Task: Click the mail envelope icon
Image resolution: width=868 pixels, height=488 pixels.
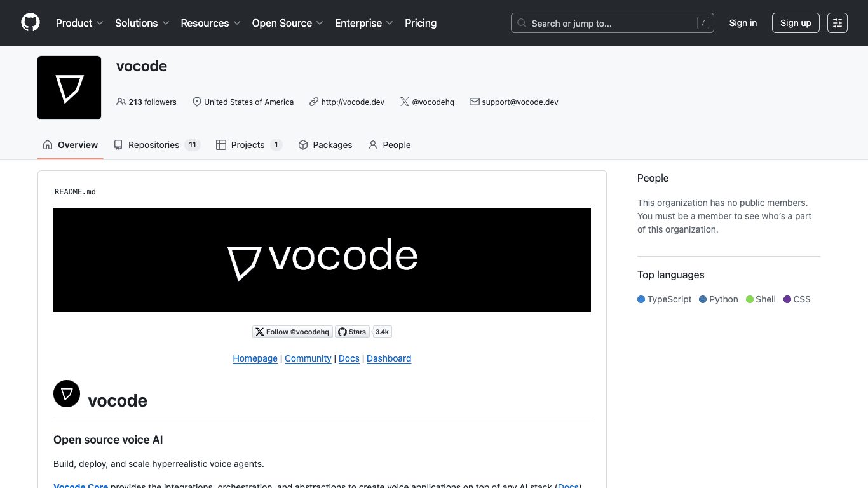Action: coord(474,102)
